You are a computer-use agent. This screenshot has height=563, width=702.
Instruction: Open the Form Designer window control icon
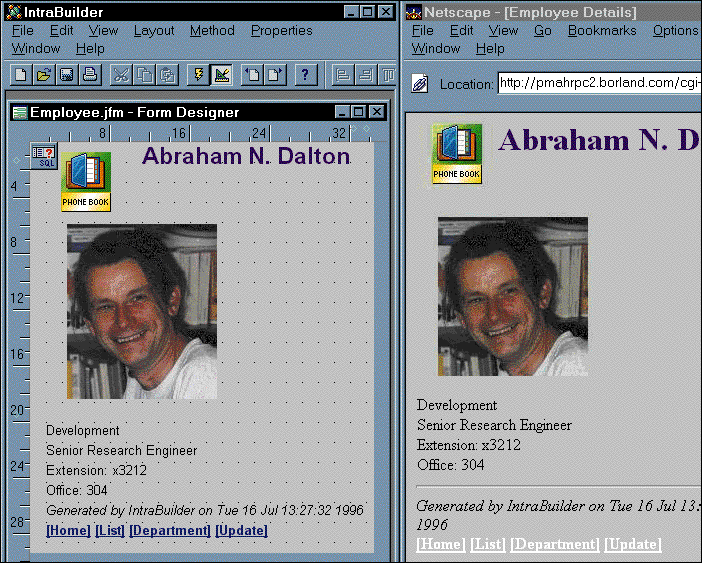tap(20, 112)
